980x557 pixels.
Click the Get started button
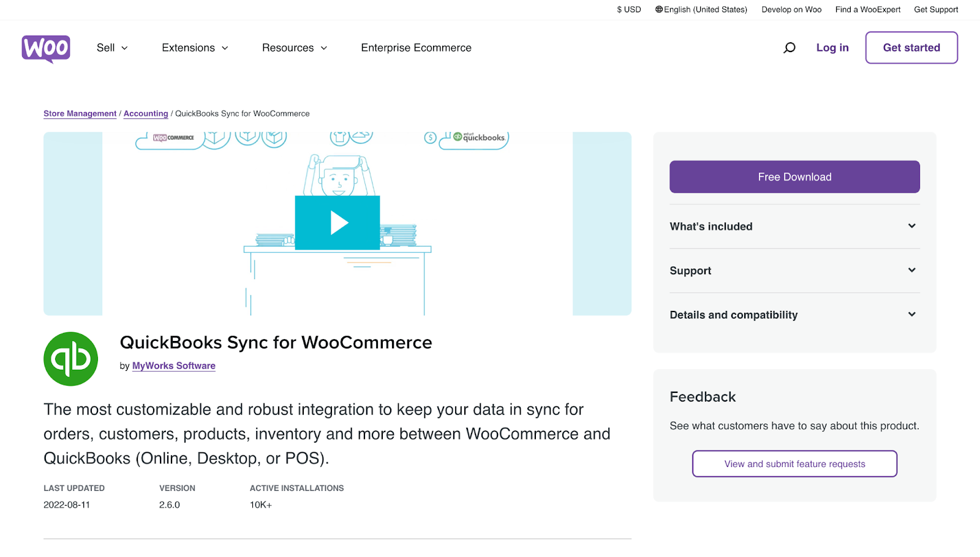[x=911, y=48]
